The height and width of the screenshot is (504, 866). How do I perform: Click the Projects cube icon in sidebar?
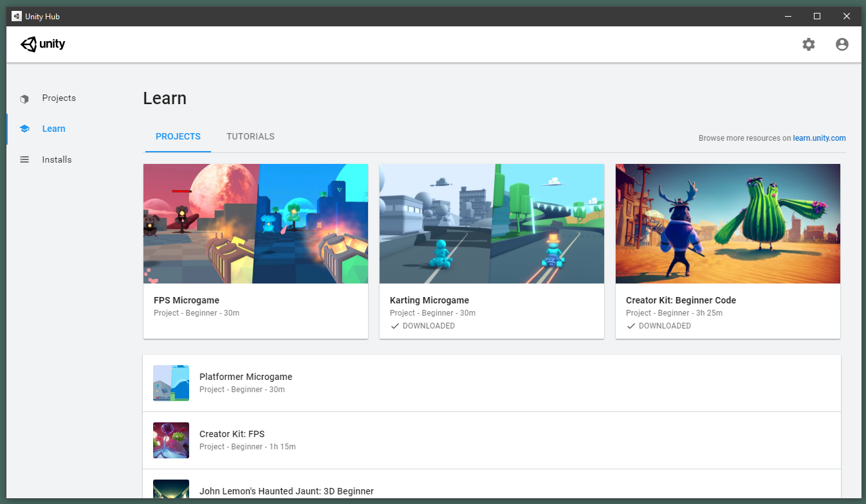point(24,98)
